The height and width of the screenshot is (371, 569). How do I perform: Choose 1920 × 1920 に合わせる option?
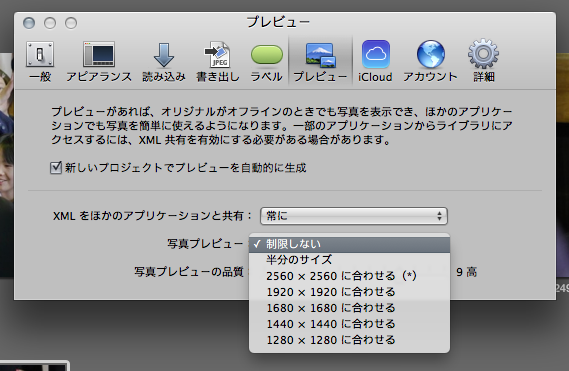coord(349,292)
